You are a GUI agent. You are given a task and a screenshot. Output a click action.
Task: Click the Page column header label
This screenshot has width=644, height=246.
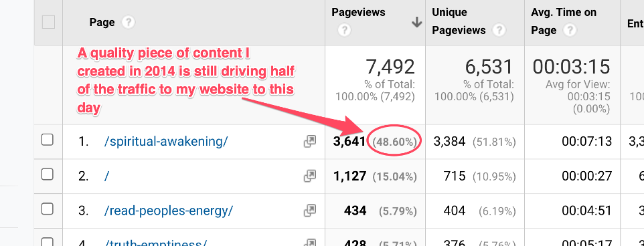(102, 22)
